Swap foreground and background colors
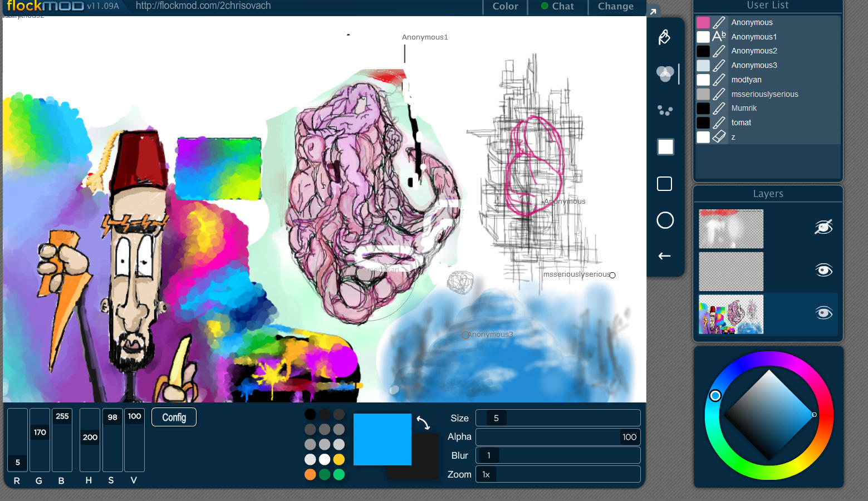868x501 pixels. point(423,424)
